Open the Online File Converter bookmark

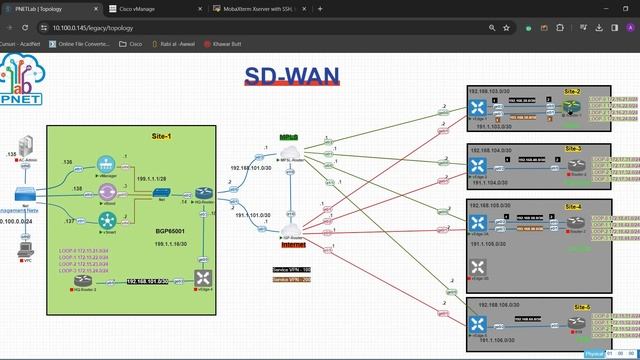coord(79,44)
